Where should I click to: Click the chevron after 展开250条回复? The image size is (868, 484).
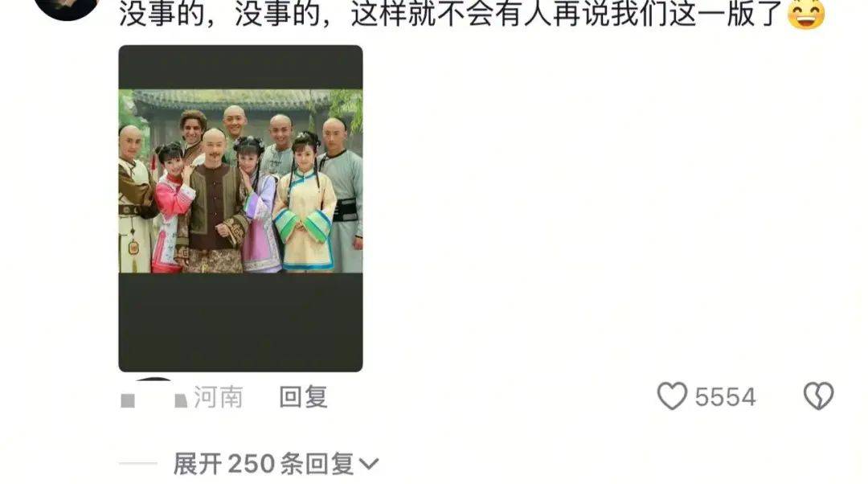click(x=369, y=464)
